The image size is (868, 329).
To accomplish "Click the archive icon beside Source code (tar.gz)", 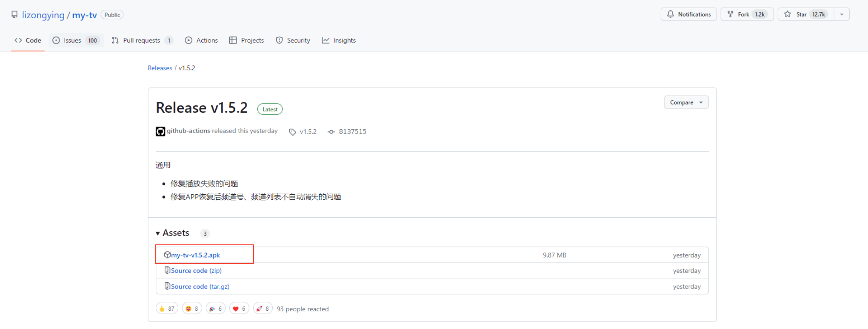I will tap(167, 286).
